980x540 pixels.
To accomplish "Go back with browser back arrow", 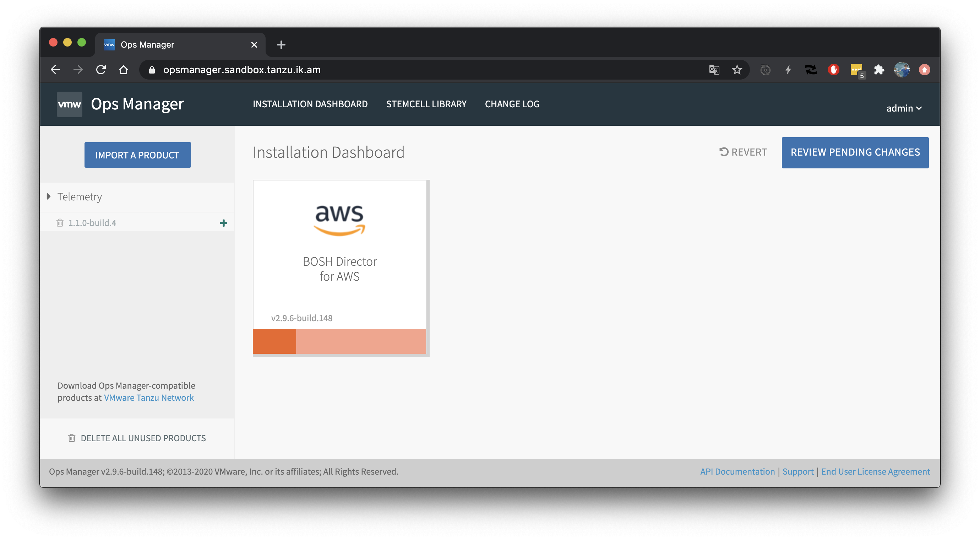I will point(55,70).
